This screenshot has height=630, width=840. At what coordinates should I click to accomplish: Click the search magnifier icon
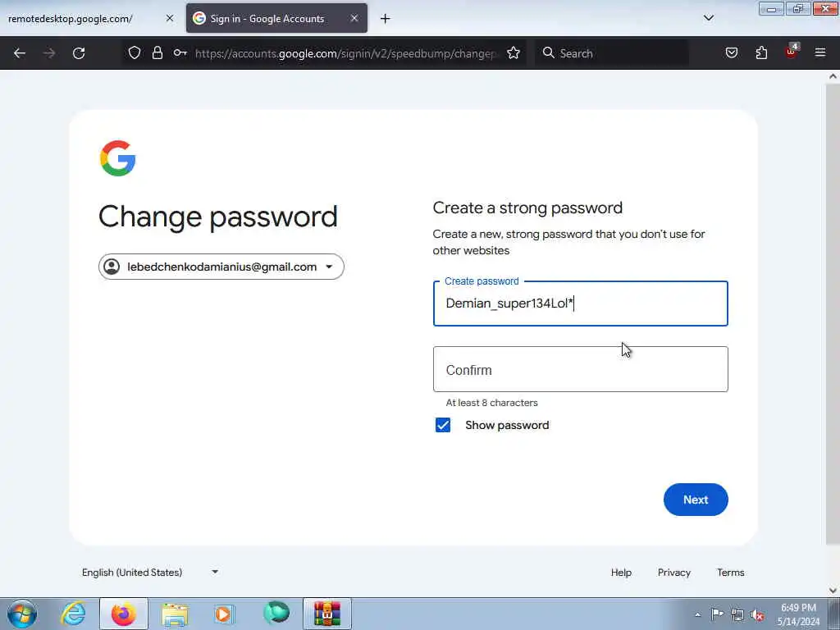[548, 52]
